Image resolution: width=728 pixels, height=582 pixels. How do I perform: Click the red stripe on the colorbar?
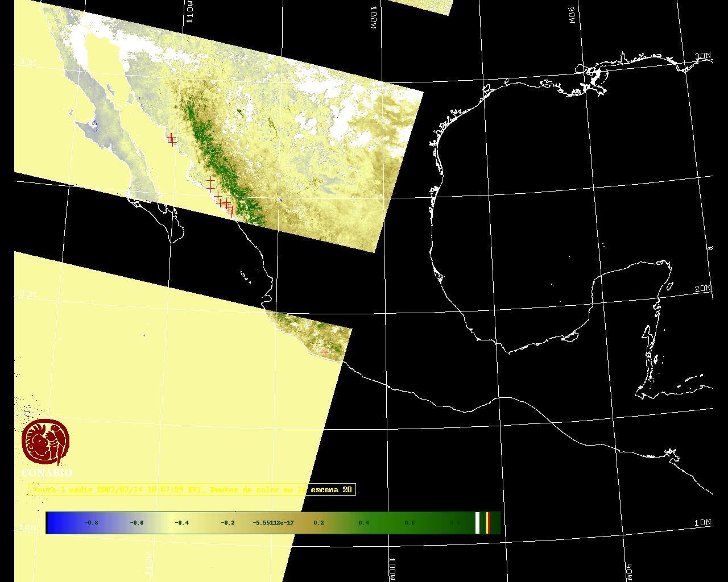coord(487,523)
